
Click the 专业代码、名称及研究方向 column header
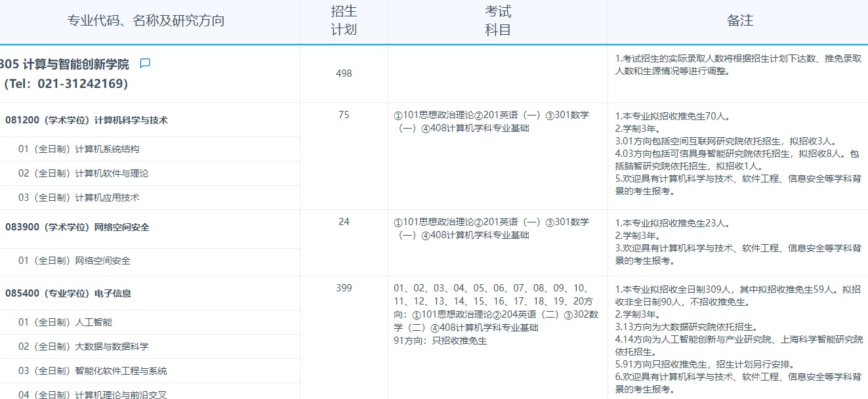(x=146, y=21)
